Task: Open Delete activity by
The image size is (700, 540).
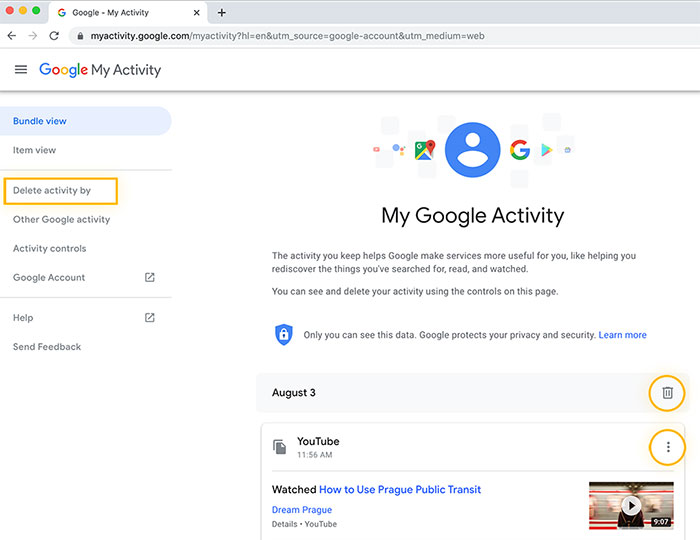Action: pos(61,191)
